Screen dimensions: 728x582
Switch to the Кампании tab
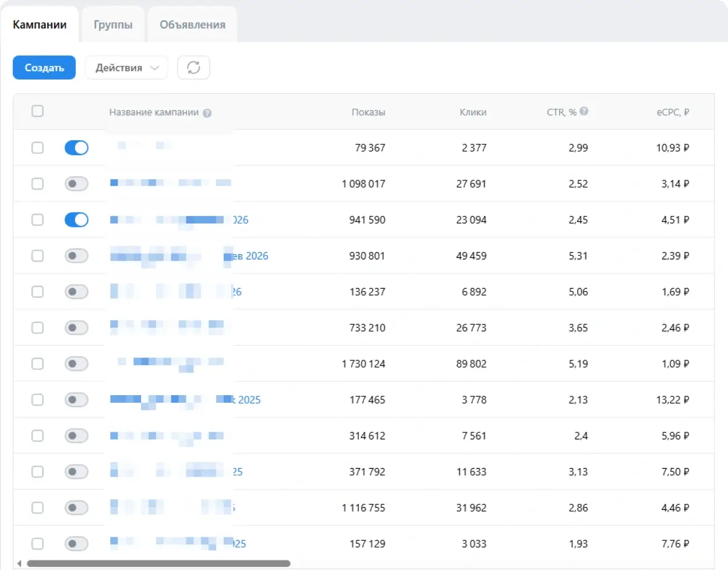(x=40, y=24)
